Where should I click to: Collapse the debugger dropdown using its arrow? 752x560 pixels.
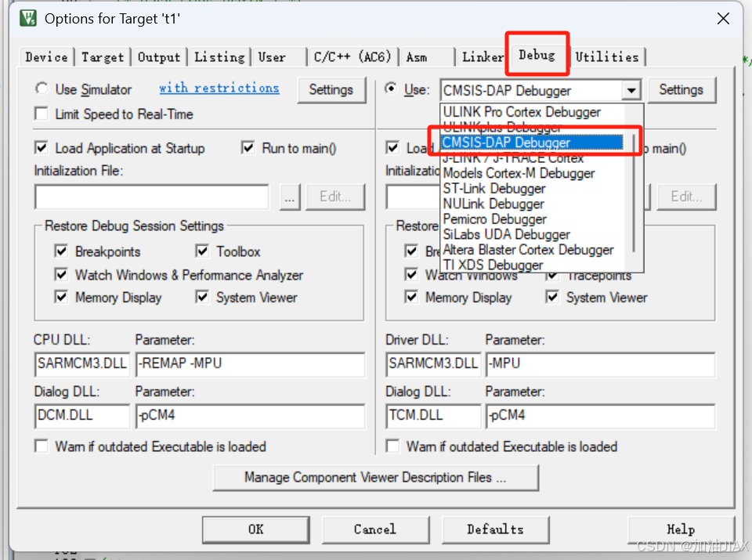pyautogui.click(x=631, y=90)
